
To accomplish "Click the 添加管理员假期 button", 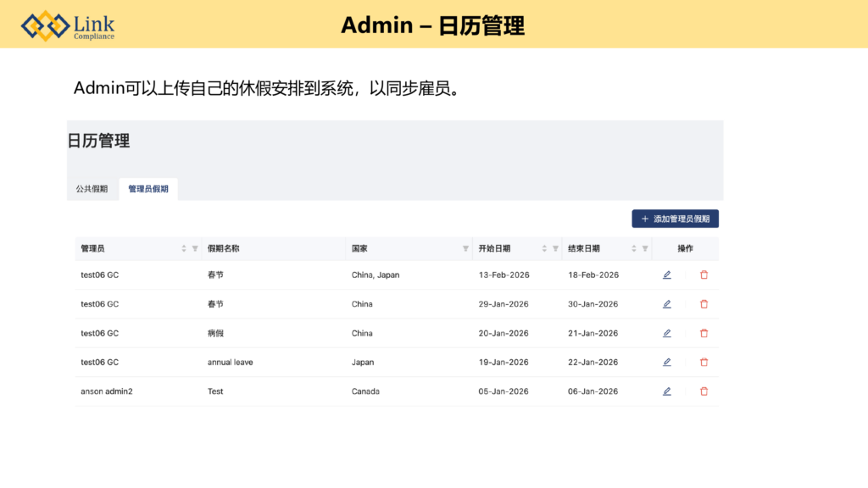I will pyautogui.click(x=675, y=219).
